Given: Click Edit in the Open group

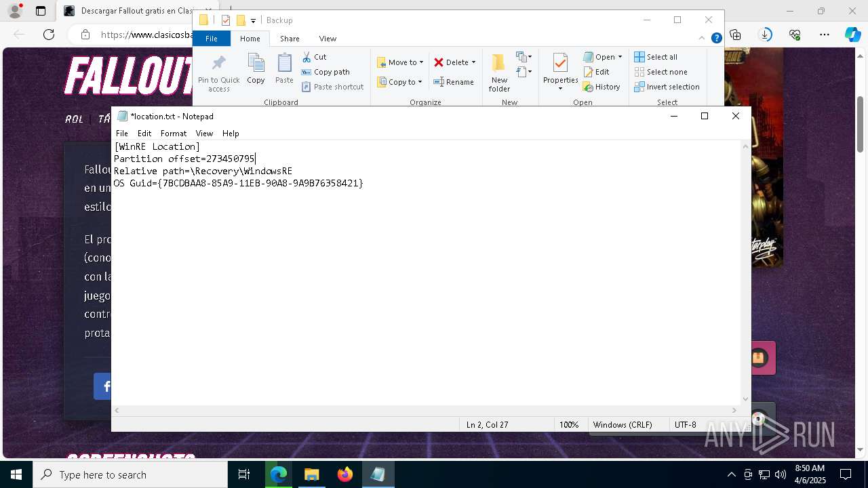Looking at the screenshot, I should coord(597,72).
